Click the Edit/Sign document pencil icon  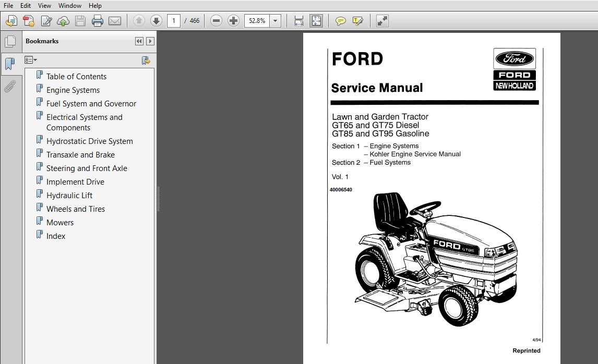pyautogui.click(x=46, y=20)
